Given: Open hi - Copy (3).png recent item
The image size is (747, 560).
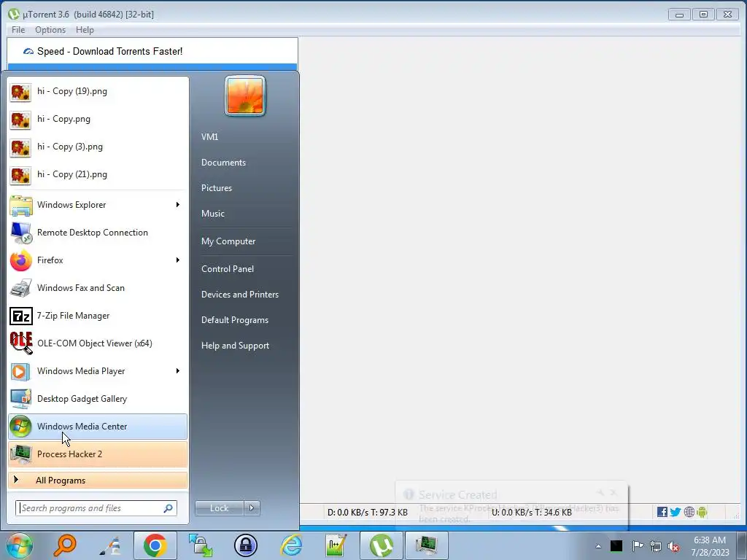Looking at the screenshot, I should tap(98, 147).
